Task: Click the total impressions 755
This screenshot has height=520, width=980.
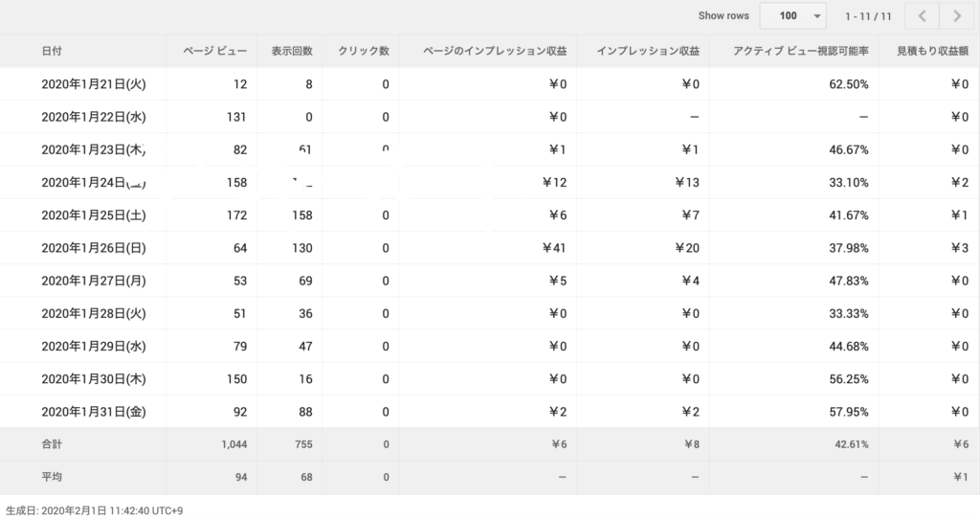Action: pyautogui.click(x=303, y=444)
